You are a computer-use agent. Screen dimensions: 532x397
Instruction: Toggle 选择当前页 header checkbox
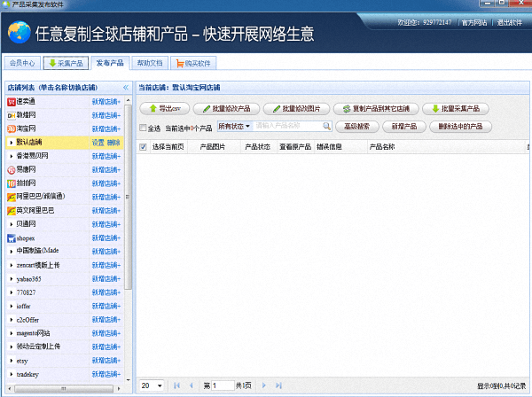click(143, 147)
